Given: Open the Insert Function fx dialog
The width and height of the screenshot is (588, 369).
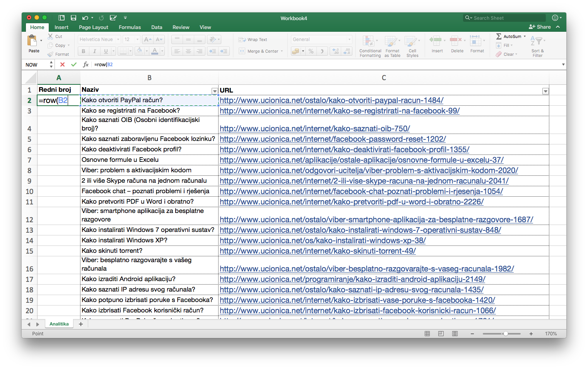Looking at the screenshot, I should click(x=85, y=65).
